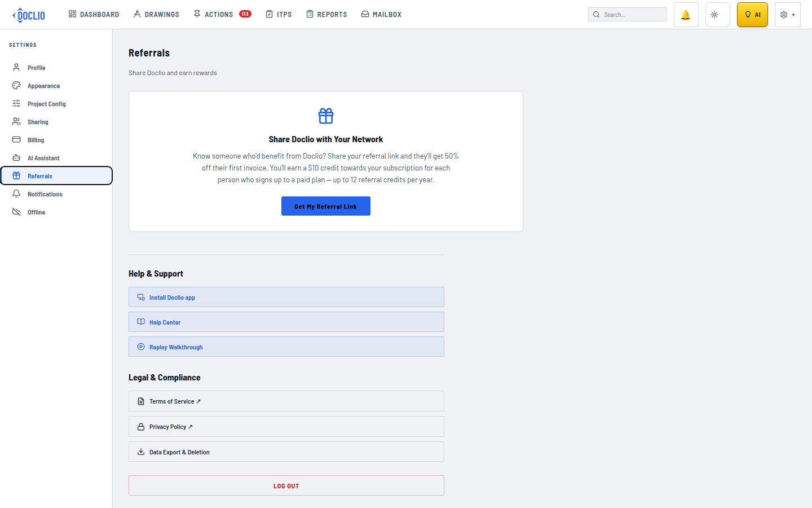Click the AI lightbulb icon
812x508 pixels.
click(x=748, y=15)
